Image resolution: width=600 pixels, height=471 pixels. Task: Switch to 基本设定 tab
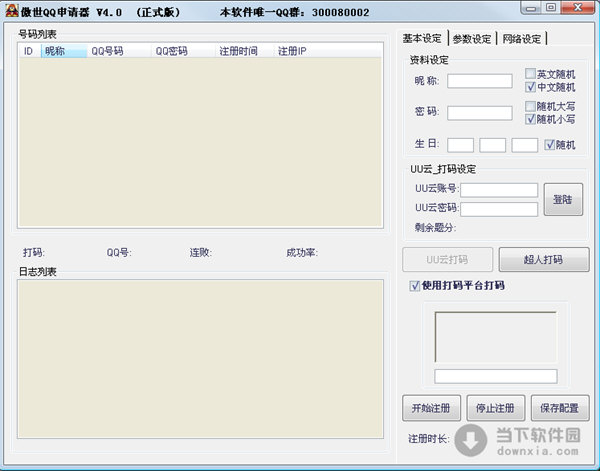coord(422,38)
